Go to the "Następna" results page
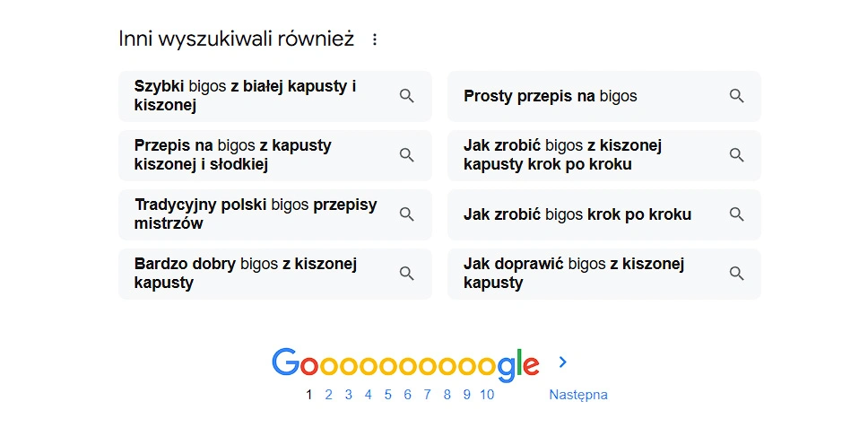This screenshot has width=868, height=445. (x=578, y=395)
